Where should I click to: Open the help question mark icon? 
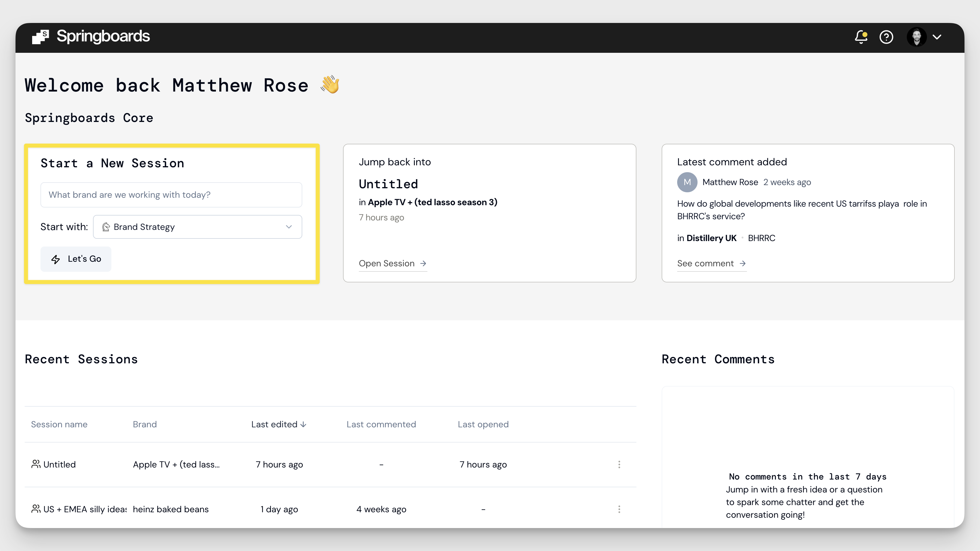(886, 37)
